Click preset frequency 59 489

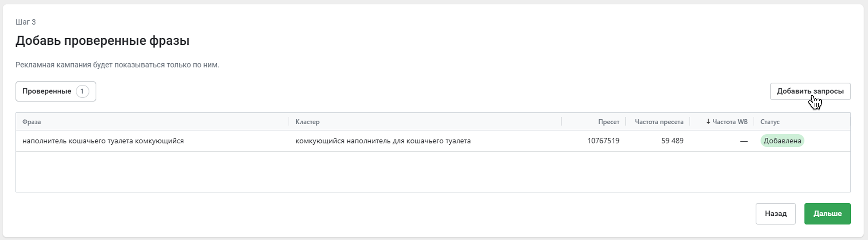pyautogui.click(x=672, y=141)
